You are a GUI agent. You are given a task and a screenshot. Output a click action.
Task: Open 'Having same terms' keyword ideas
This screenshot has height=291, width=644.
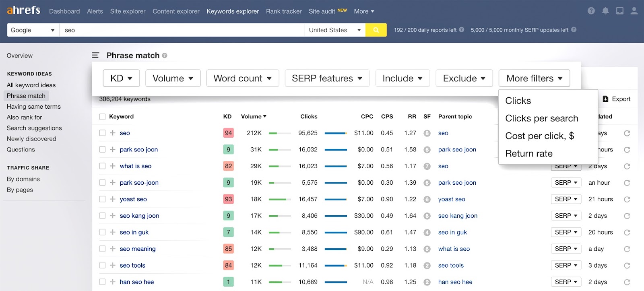point(34,107)
